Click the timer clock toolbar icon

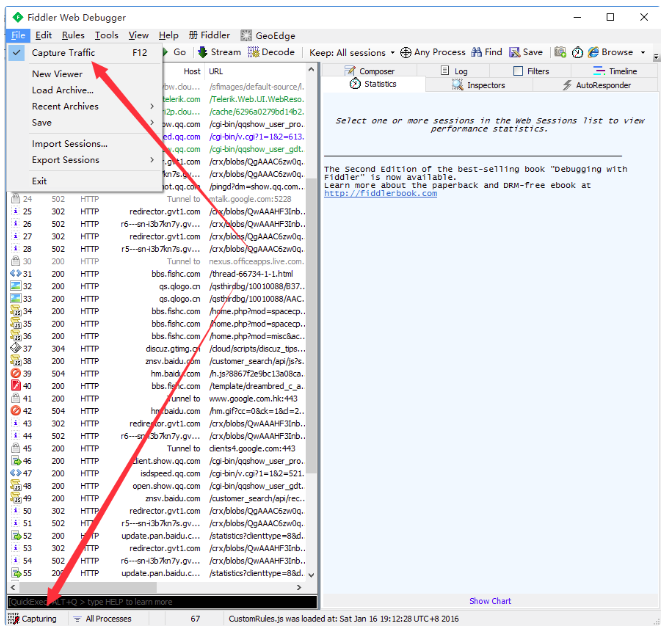click(577, 53)
